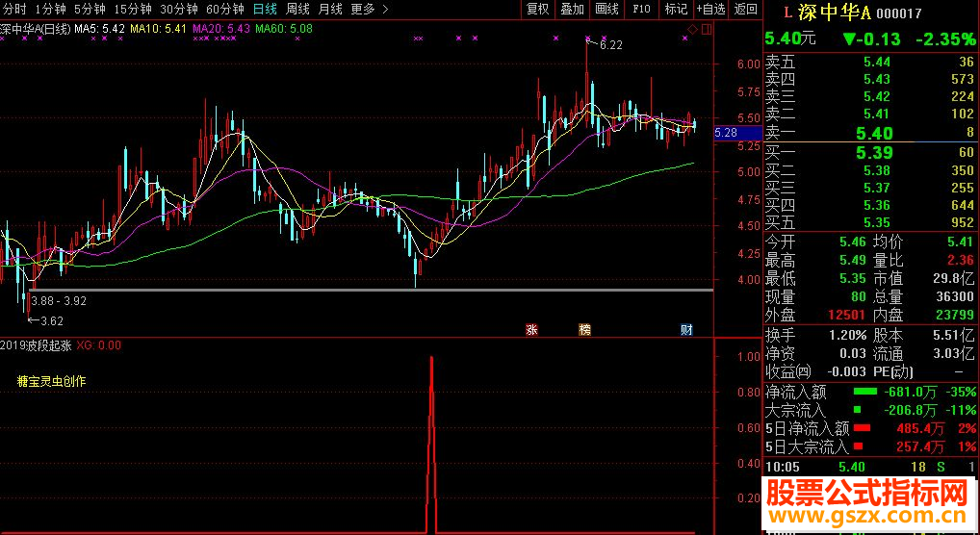This screenshot has width=980, height=535.
Task: Click the 卖二 ask row price 5.41
Action: point(877,115)
